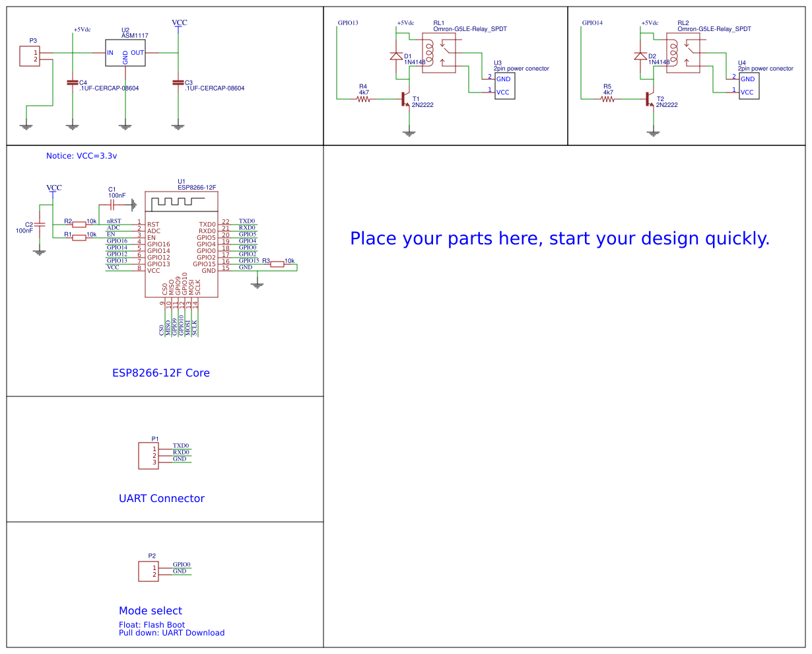Select resistor R1 10k symbol
The width and height of the screenshot is (812, 654).
[79, 238]
